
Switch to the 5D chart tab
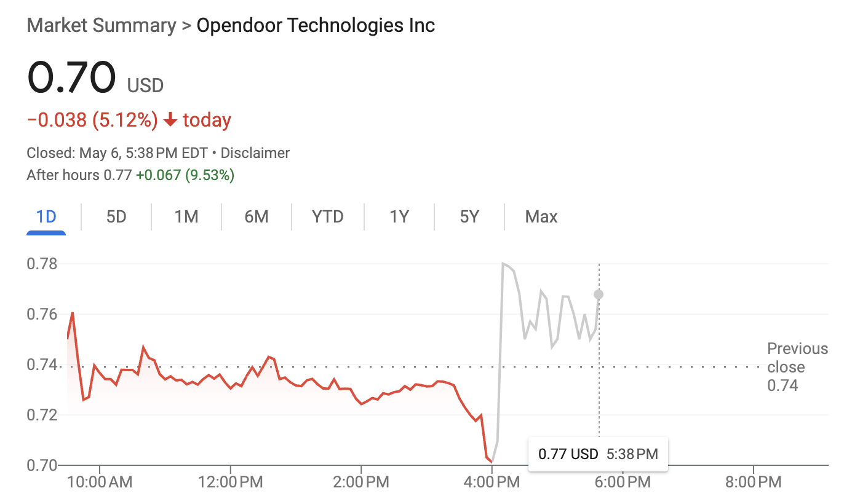[116, 216]
